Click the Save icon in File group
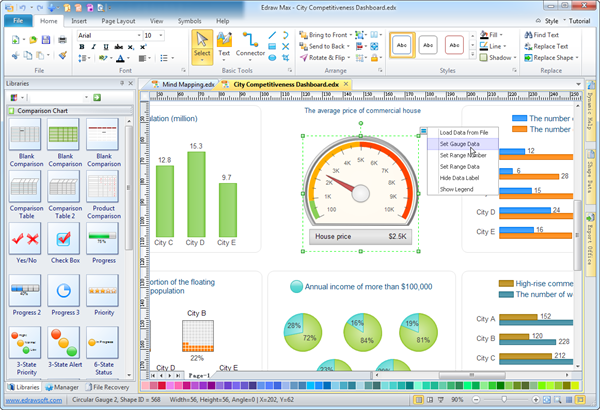 pos(46,39)
